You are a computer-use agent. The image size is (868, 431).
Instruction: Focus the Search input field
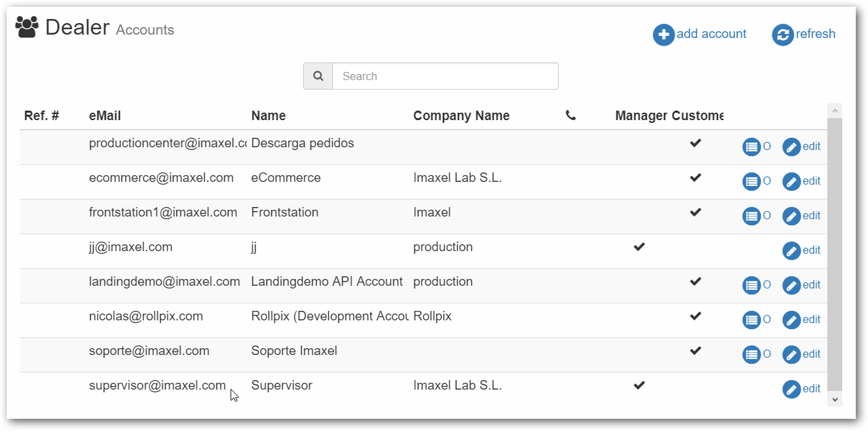(x=446, y=76)
